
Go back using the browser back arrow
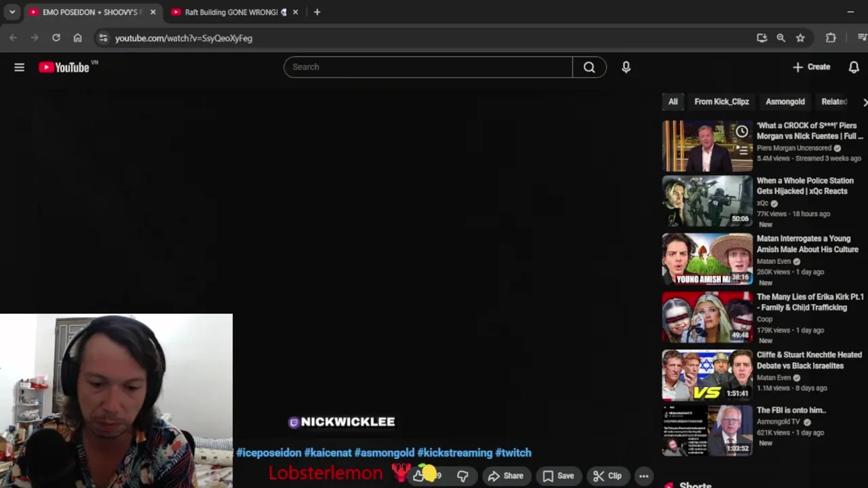point(13,38)
